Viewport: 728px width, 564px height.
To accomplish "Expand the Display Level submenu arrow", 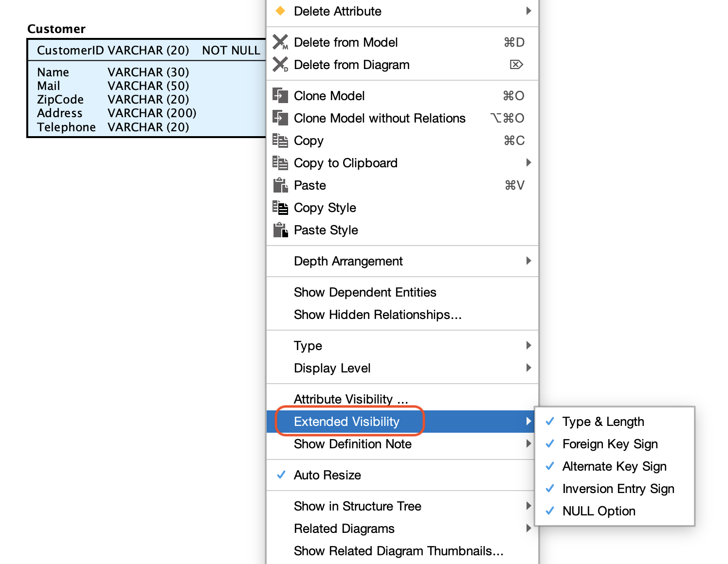I will tap(528, 368).
